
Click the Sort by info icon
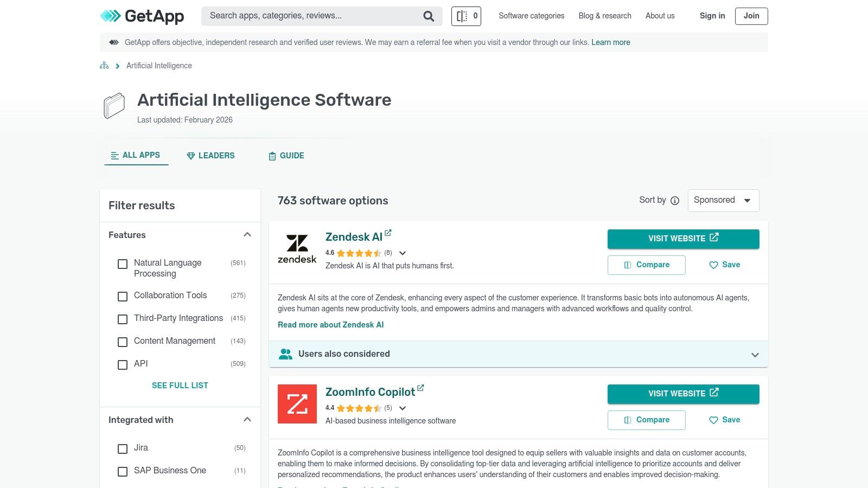coord(675,201)
